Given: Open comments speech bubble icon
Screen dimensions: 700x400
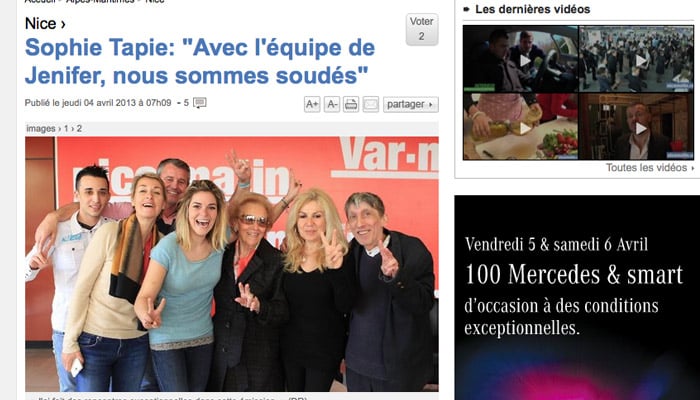Looking at the screenshot, I should point(200,103).
